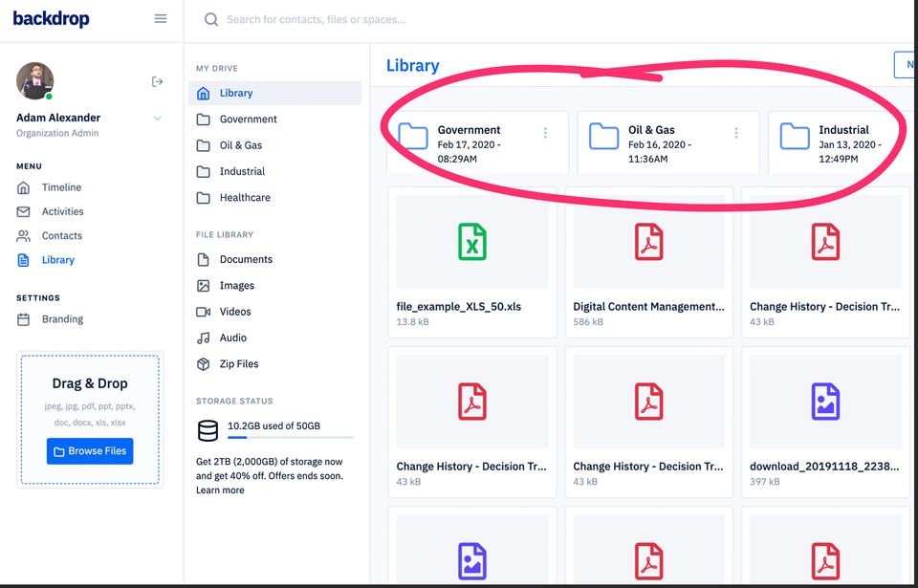This screenshot has width=918, height=588.
Task: Click the purple image icon of download_20191118 file
Action: [825, 402]
